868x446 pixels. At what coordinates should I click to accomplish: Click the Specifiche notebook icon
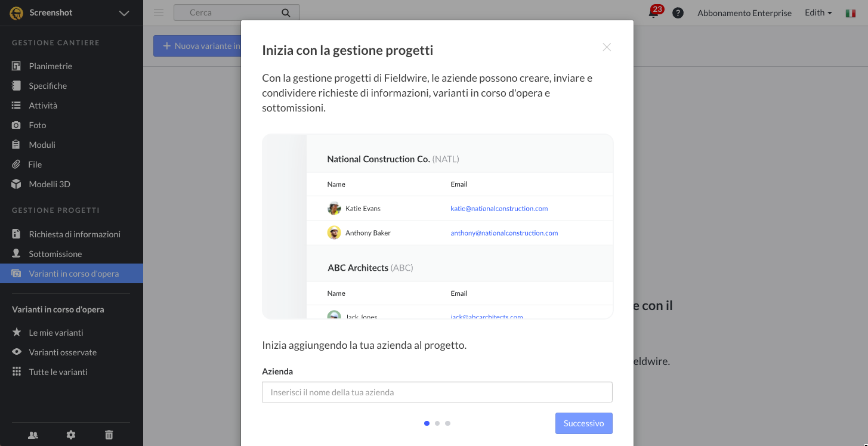click(x=17, y=86)
